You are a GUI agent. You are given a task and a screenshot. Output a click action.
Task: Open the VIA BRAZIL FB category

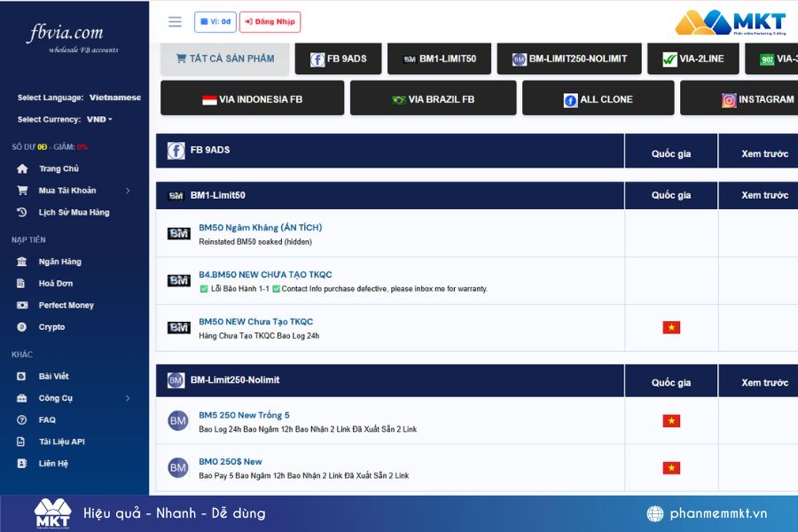click(x=433, y=98)
